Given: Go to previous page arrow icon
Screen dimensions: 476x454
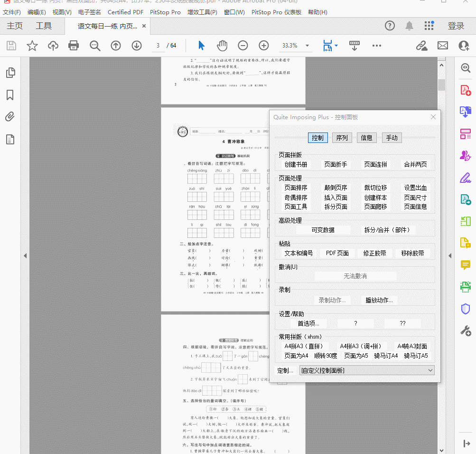Looking at the screenshot, I should [x=116, y=46].
